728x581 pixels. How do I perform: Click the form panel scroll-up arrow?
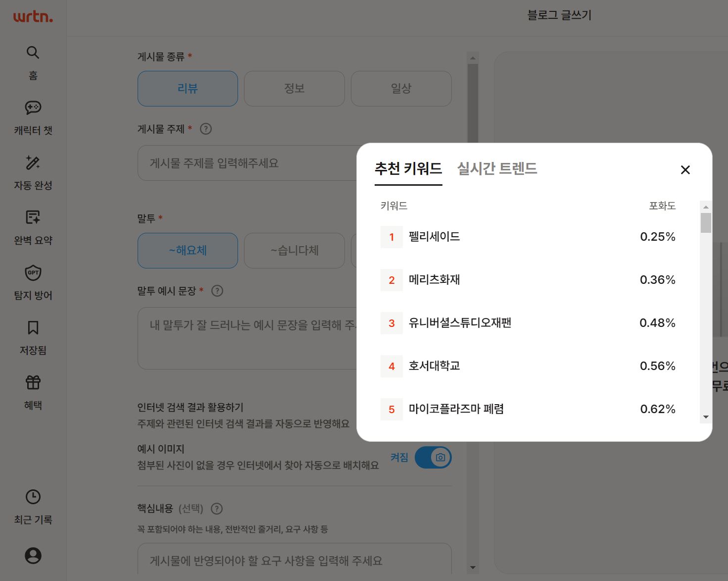[473, 58]
